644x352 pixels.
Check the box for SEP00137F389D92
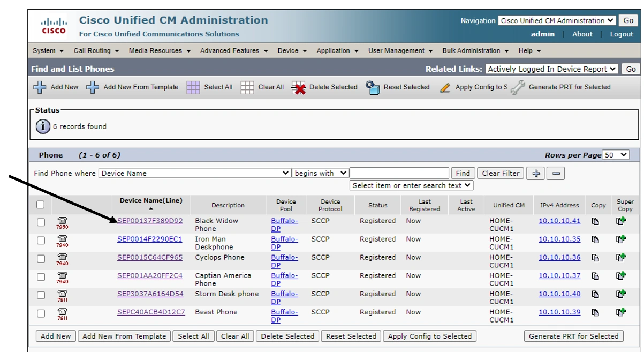[41, 223]
